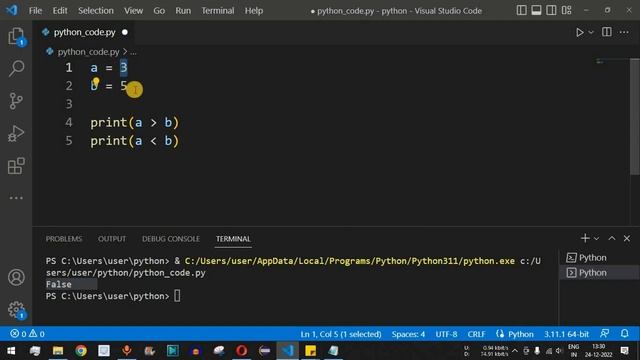Open File Explorer from the taskbar
640x360 pixels.
(58, 351)
